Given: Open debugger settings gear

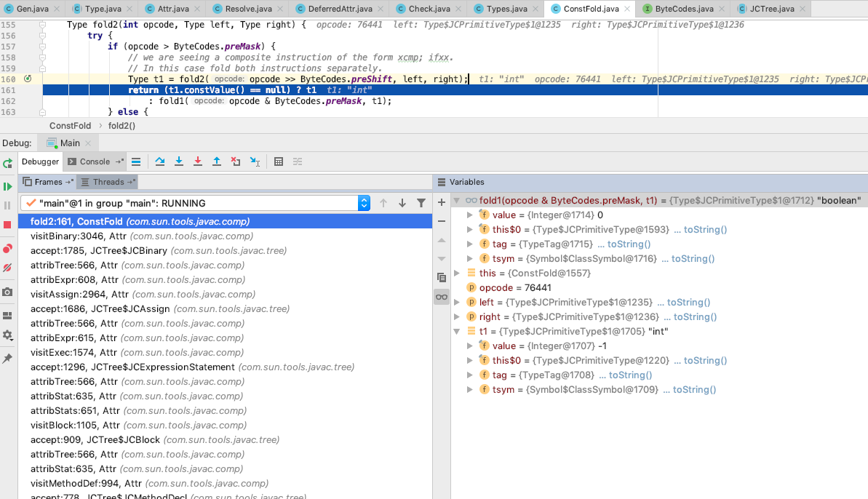Looking at the screenshot, I should coord(7,335).
